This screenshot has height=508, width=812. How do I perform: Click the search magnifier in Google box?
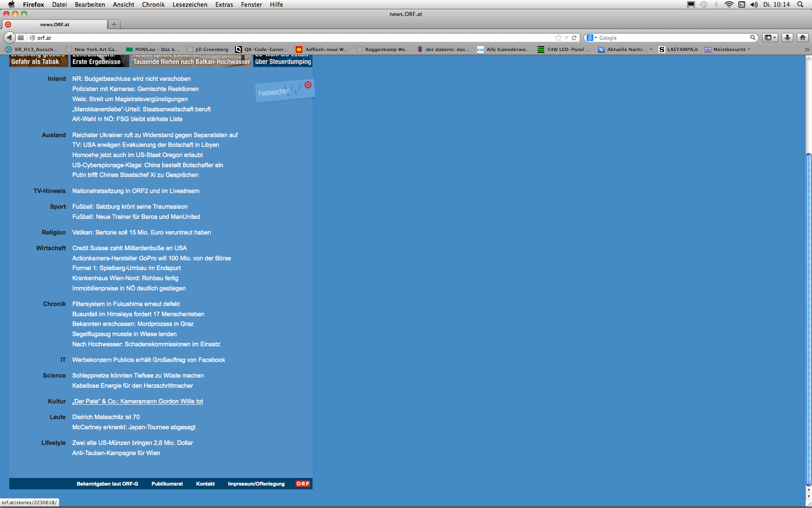753,38
